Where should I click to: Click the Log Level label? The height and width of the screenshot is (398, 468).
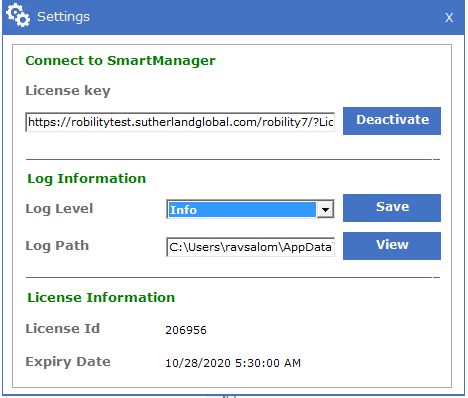click(59, 209)
